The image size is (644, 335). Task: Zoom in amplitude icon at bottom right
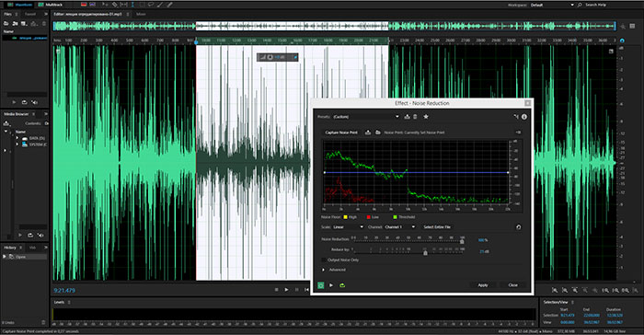[x=556, y=290]
